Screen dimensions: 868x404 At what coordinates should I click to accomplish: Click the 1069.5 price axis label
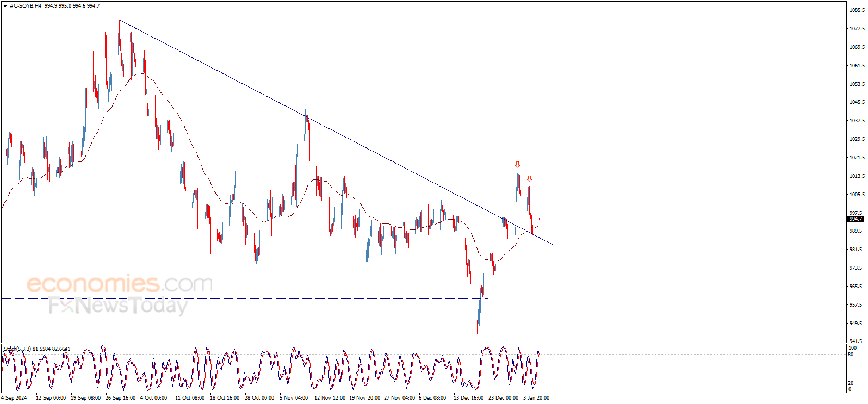[857, 47]
